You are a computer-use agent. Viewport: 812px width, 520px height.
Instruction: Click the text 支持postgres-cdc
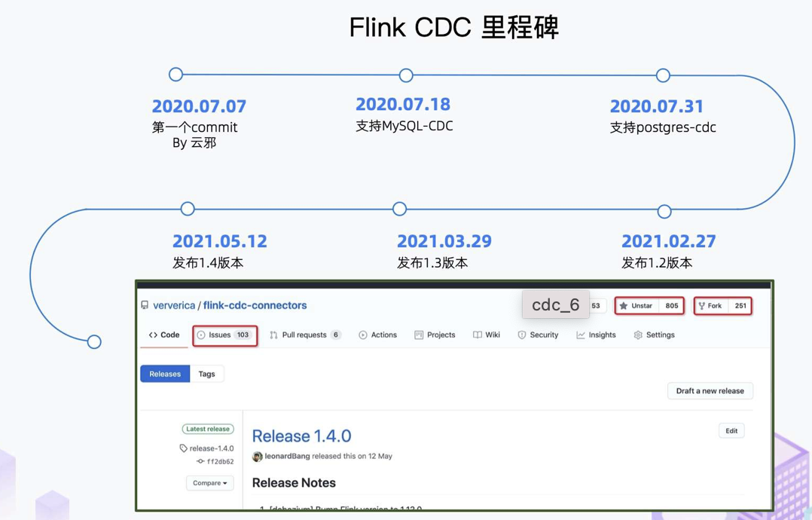click(x=663, y=127)
